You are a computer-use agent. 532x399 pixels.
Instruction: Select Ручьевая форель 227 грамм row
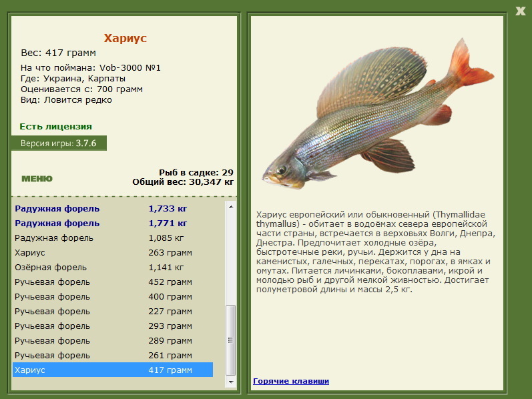coord(113,312)
